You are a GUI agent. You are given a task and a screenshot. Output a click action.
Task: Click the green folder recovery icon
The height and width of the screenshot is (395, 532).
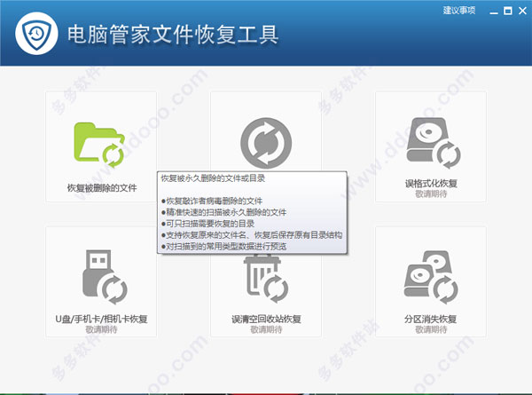coord(99,145)
